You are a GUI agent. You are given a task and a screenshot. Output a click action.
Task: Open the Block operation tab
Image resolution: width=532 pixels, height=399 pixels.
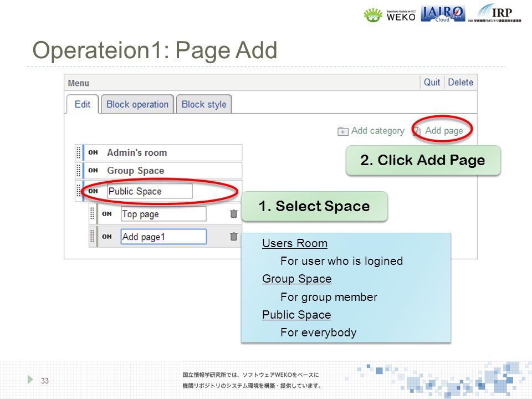click(137, 104)
